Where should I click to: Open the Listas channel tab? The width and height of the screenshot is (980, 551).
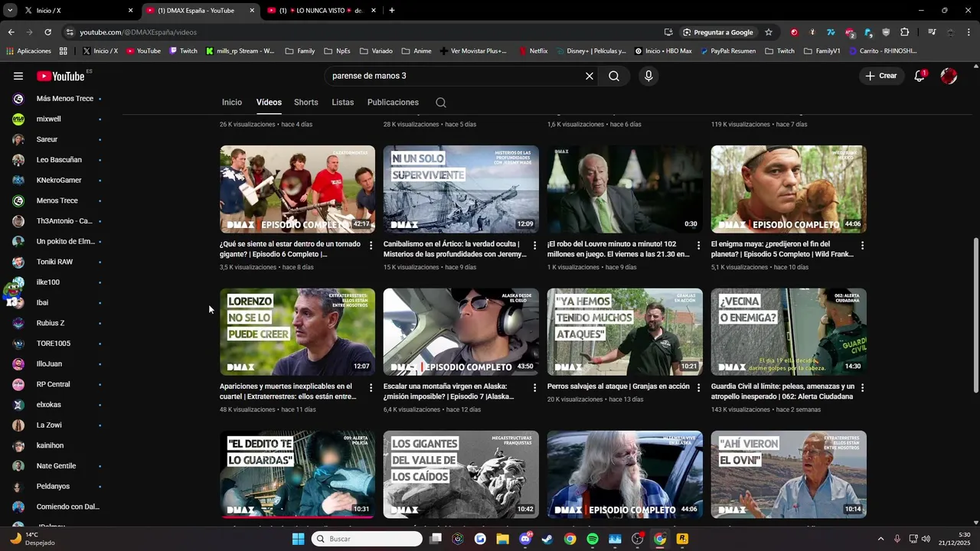[343, 103]
